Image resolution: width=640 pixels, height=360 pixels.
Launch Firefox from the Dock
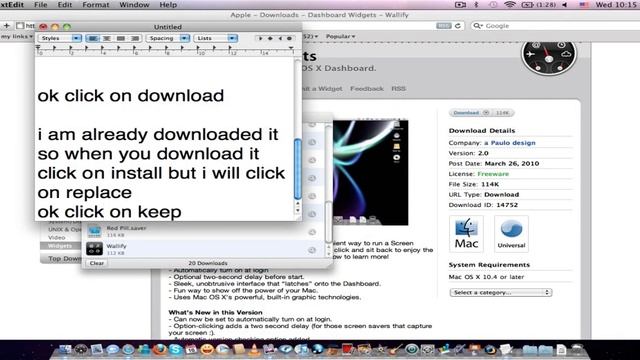point(160,349)
